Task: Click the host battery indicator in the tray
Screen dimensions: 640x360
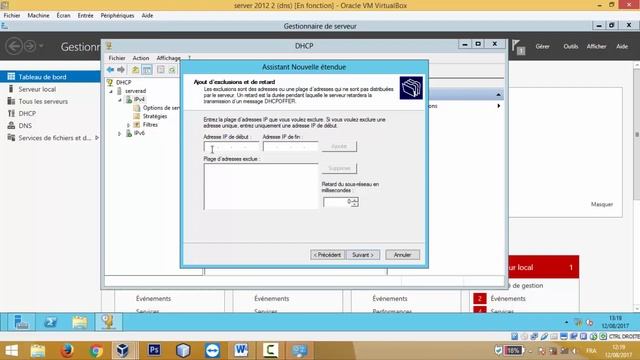Action: [513, 350]
